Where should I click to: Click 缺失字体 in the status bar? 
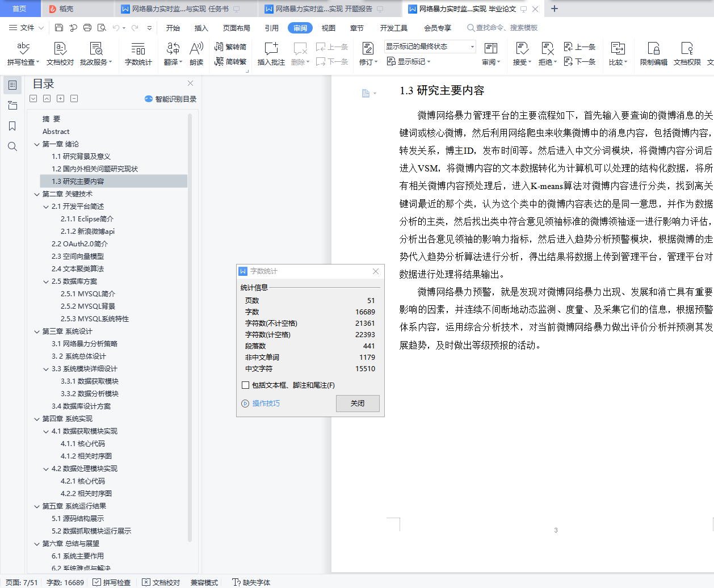tap(251, 582)
